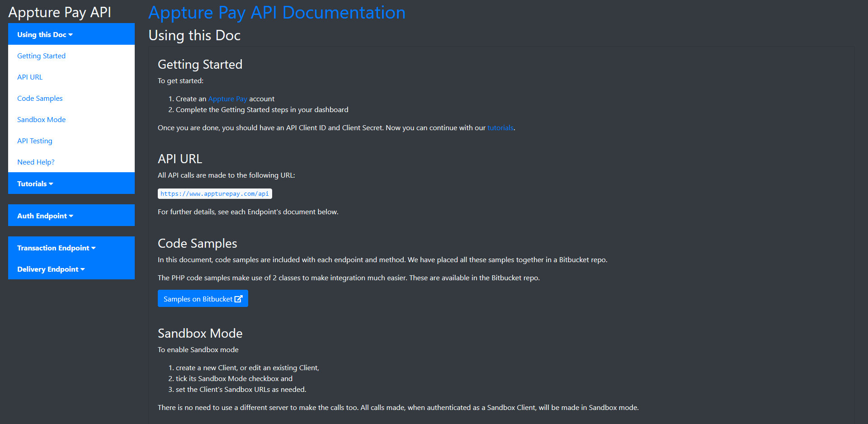
Task: Click 'The PHP code samples make use' paragraph
Action: [x=349, y=278]
